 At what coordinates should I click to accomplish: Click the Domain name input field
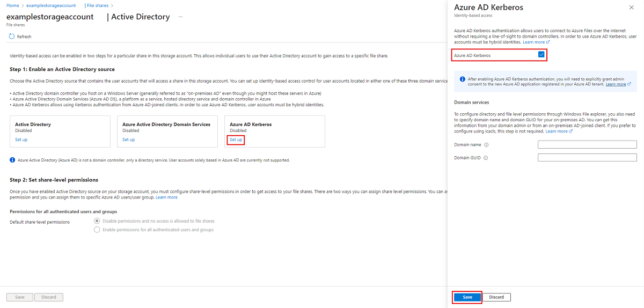pyautogui.click(x=587, y=144)
